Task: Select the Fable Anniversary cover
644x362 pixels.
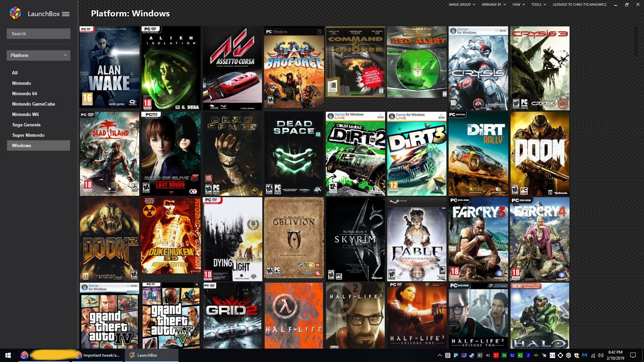Action: [x=417, y=239]
